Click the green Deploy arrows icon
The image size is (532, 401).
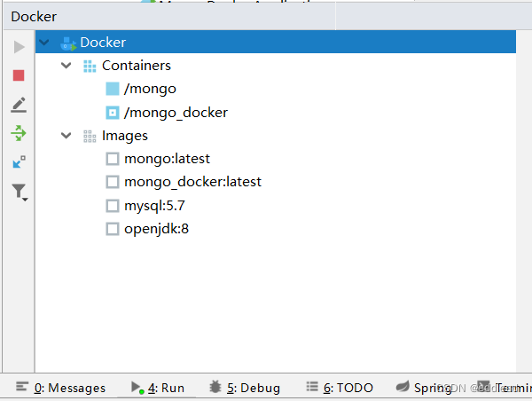[19, 133]
